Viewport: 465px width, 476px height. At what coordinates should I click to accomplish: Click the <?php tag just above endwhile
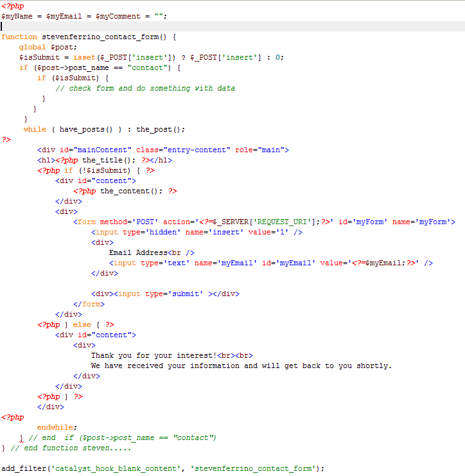12,418
